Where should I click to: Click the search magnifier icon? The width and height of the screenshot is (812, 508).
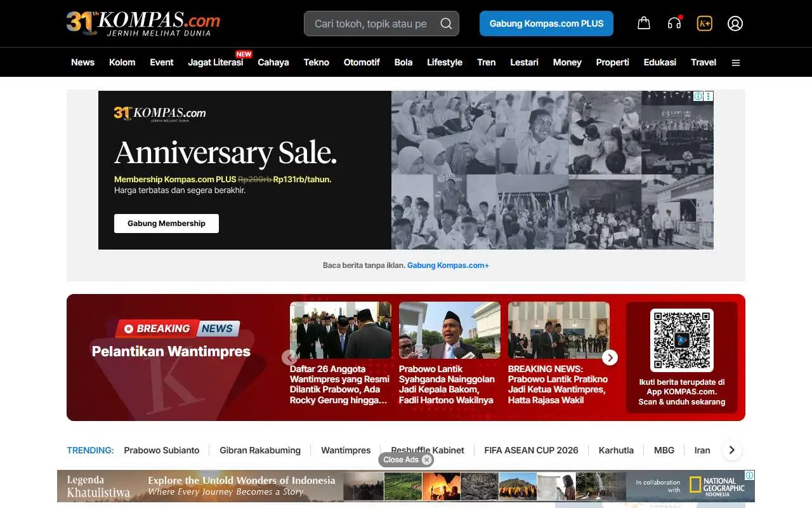pyautogui.click(x=446, y=23)
